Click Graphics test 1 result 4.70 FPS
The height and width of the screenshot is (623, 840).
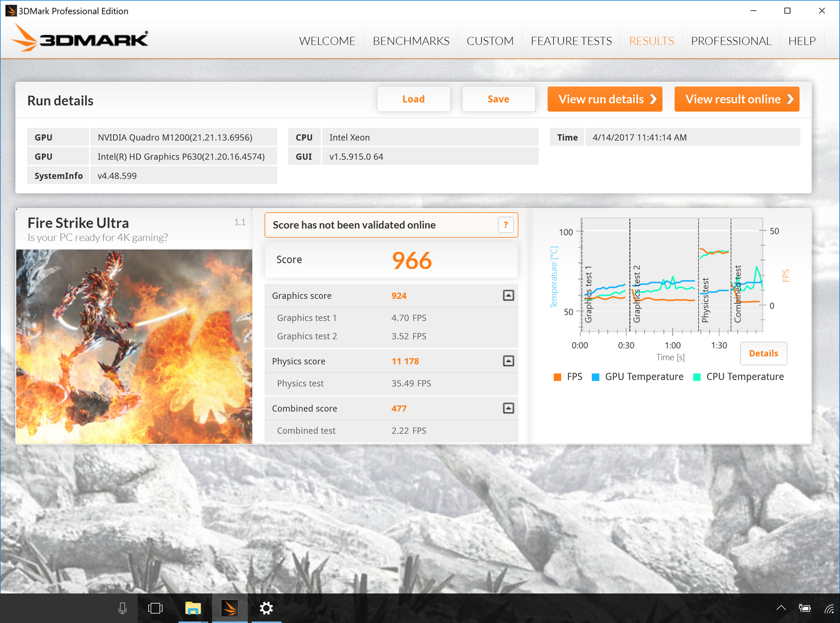409,318
